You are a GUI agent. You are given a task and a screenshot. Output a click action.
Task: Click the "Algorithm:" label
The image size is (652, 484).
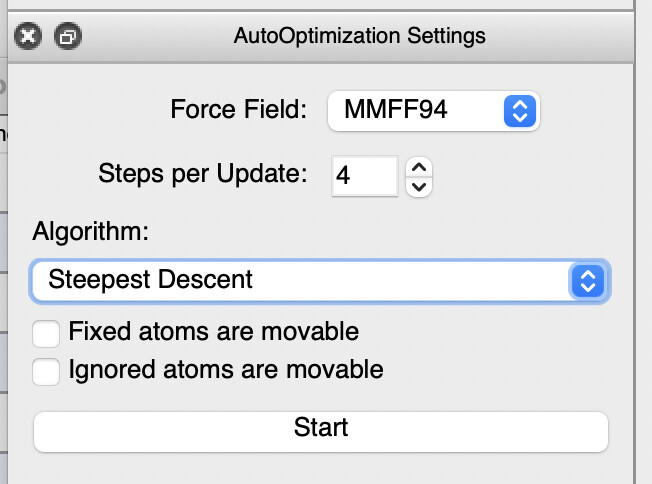click(90, 231)
